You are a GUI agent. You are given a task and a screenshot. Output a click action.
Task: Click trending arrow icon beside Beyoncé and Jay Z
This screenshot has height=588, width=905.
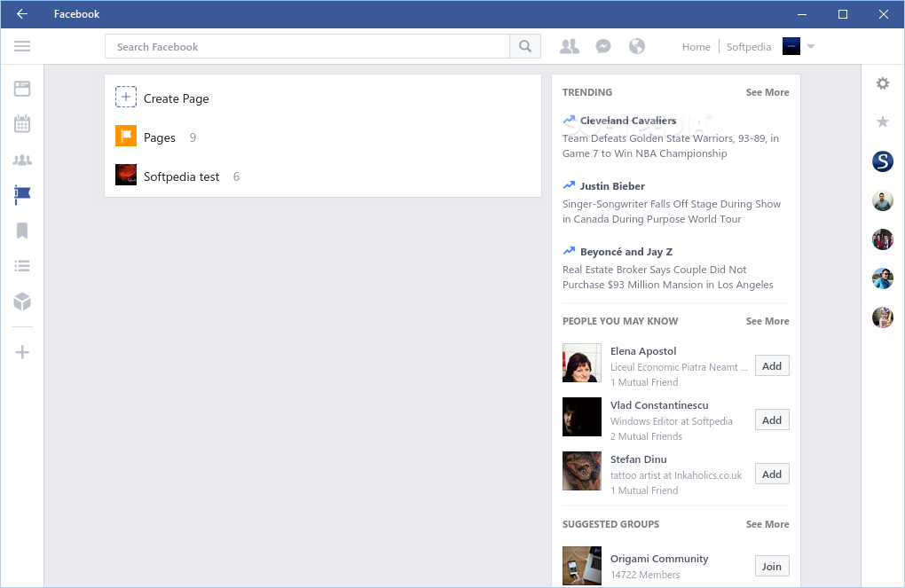coord(569,251)
